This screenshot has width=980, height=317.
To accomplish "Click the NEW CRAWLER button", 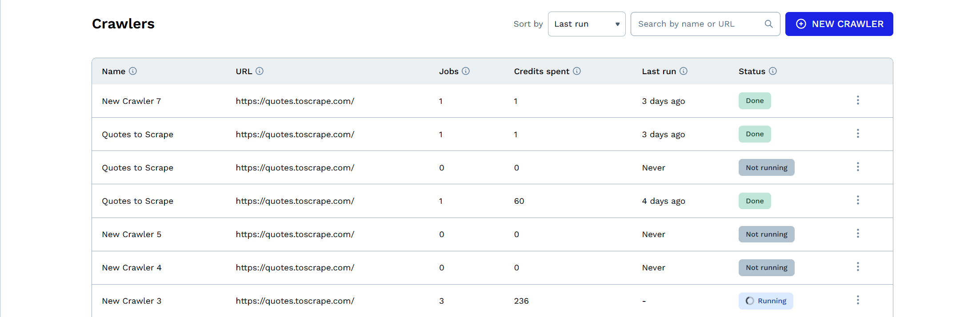I will tap(839, 24).
